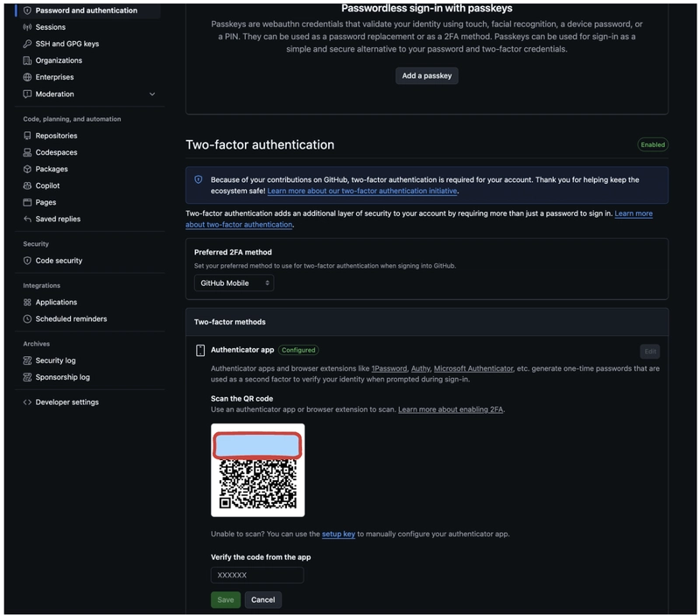Click the shield icon beside Password and authentication
700x615 pixels.
pyautogui.click(x=27, y=10)
